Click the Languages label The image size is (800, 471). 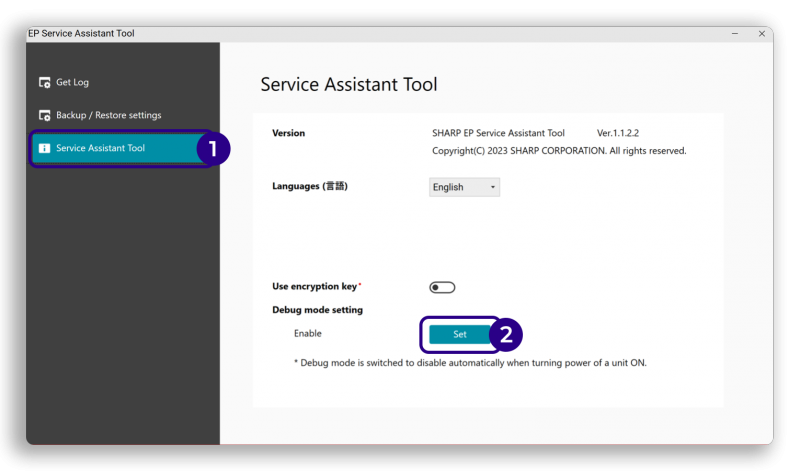tap(310, 186)
